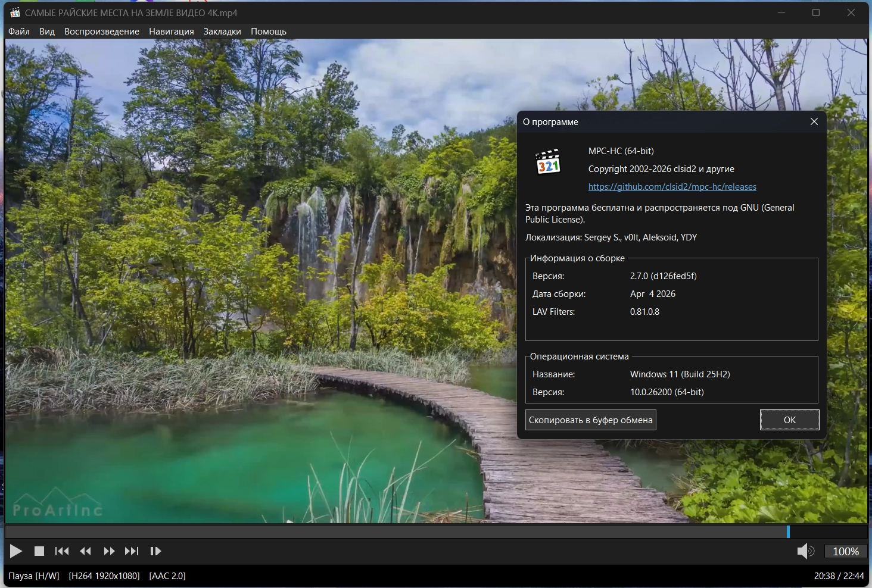Viewport: 872px width, 588px height.
Task: Step forward one frame
Action: pos(155,551)
